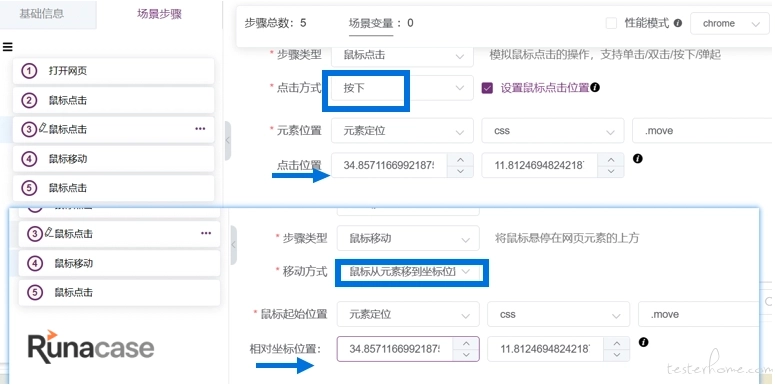Select step 5 鼠标点击 in the lower overlay list
The width and height of the screenshot is (775, 385).
[119, 293]
